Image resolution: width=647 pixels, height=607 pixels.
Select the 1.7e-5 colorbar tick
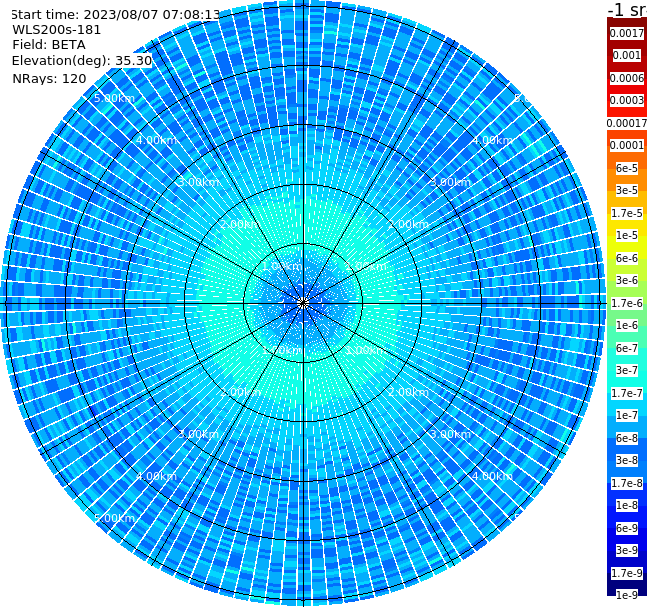coord(627,213)
